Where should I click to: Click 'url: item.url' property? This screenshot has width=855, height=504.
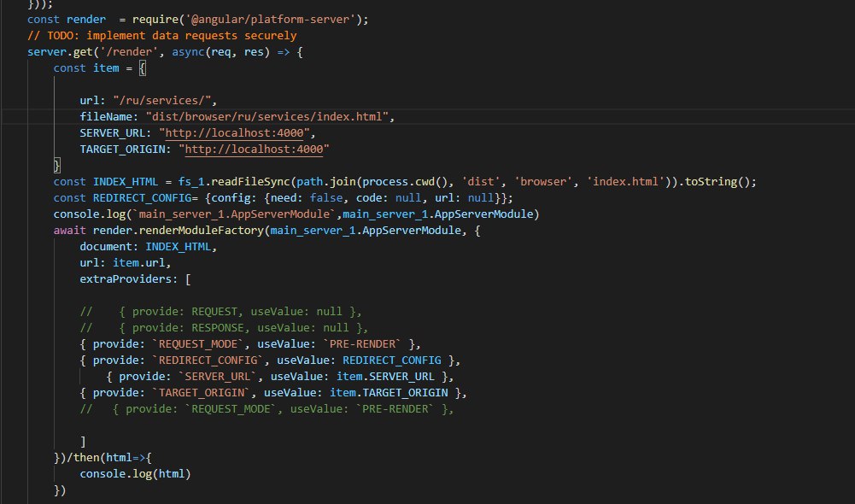pyautogui.click(x=126, y=263)
